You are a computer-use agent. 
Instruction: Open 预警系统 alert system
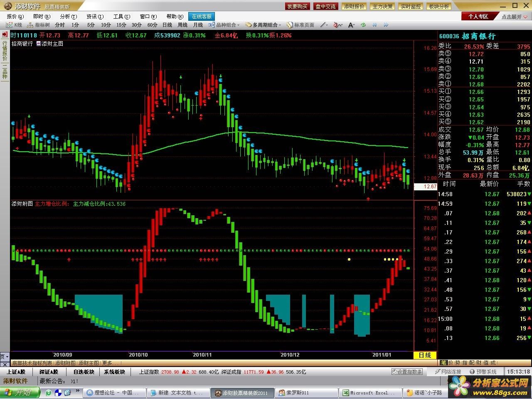[483, 372]
